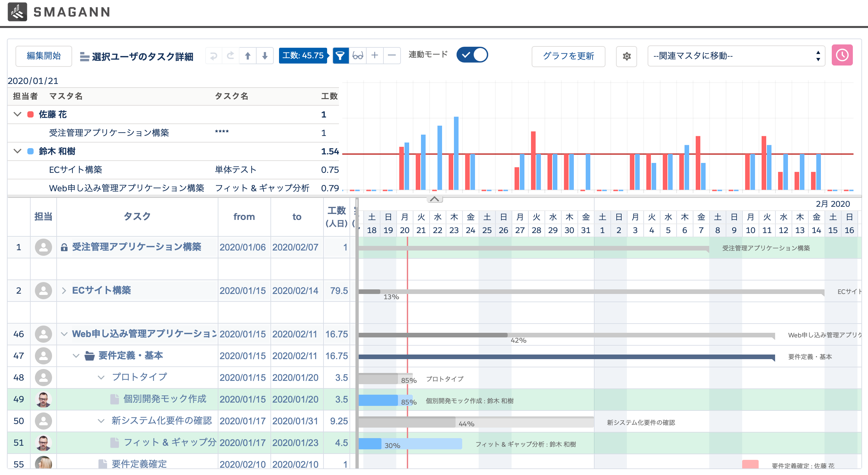This screenshot has height=475, width=868.
Task: Click the minus zoom out icon
Action: click(x=392, y=56)
